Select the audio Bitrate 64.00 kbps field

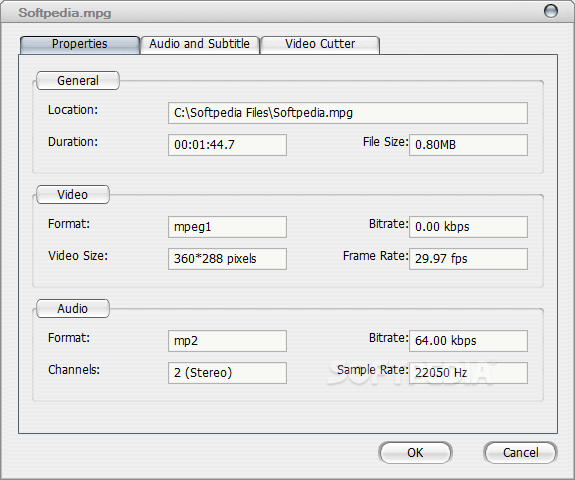click(x=468, y=341)
